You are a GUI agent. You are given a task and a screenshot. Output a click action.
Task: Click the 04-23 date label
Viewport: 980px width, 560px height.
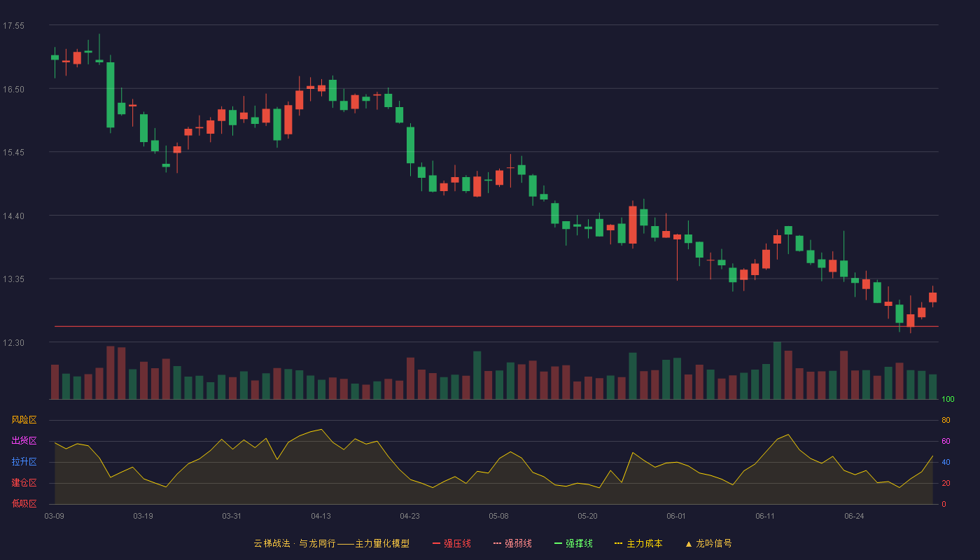pos(409,516)
